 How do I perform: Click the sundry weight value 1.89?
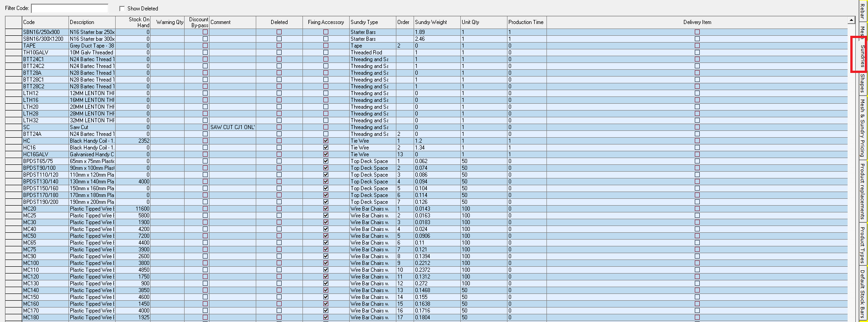coord(437,32)
